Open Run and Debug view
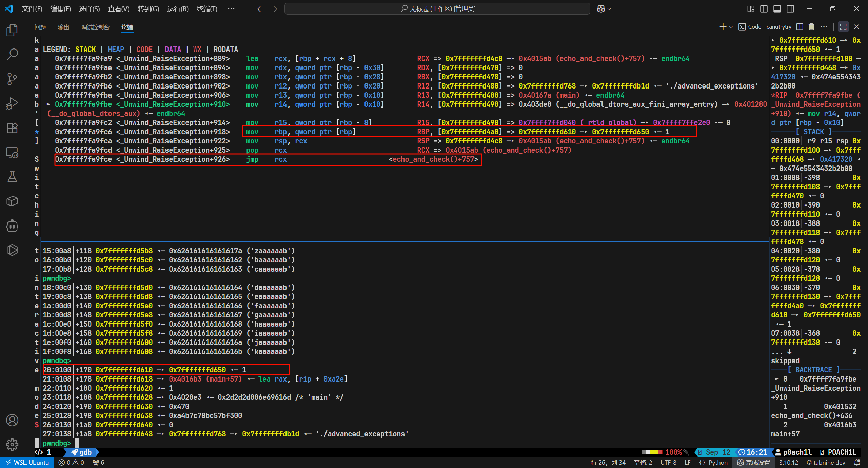868x468 pixels. pos(12,103)
